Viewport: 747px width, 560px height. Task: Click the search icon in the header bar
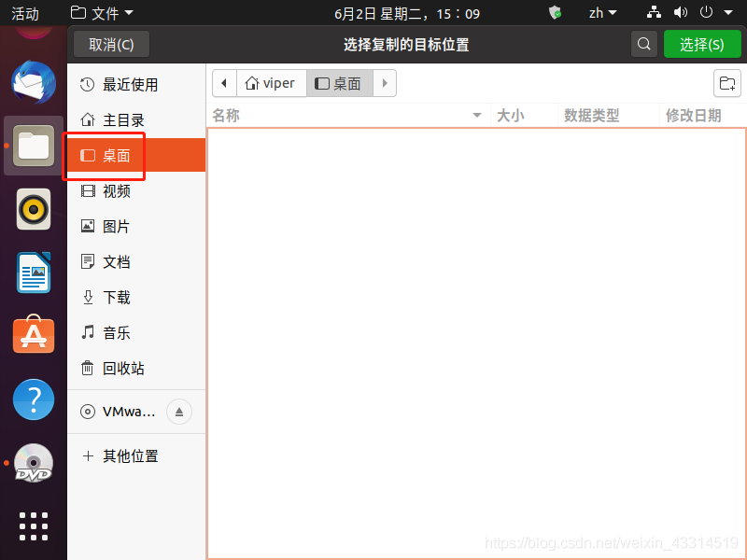point(643,44)
